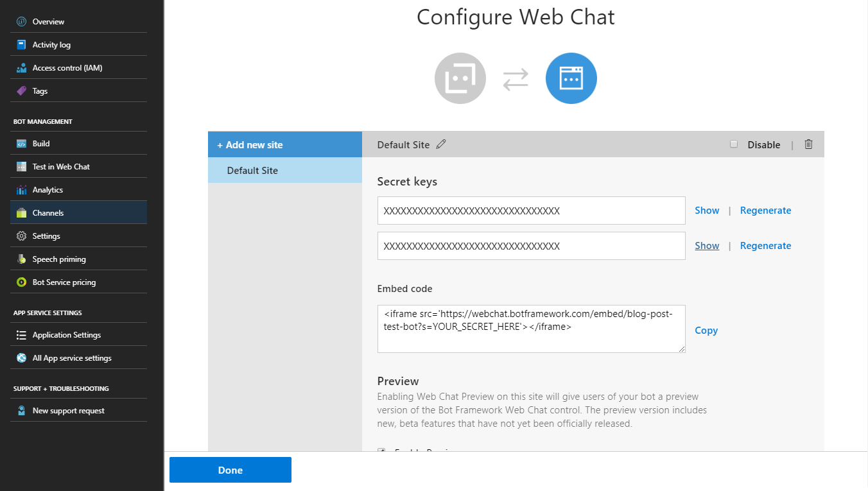Toggle the Disable checkbox for Default Site
Image resolution: width=868 pixels, height=491 pixels.
coord(734,144)
